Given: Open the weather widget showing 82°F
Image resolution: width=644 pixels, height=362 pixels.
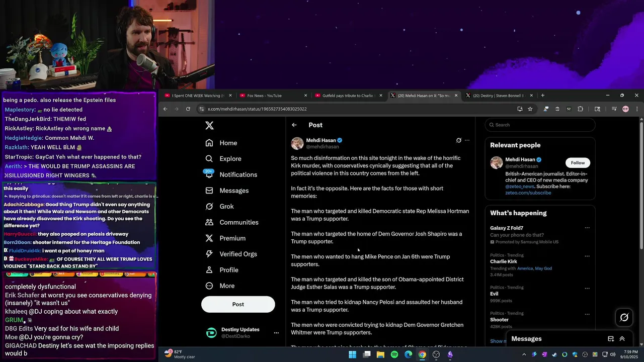Looking at the screenshot, I should [180, 354].
